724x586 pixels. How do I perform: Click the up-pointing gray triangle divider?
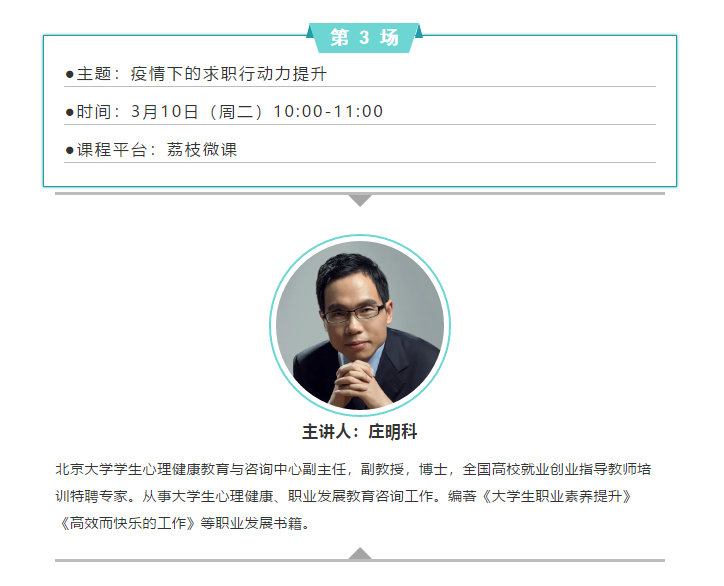(x=360, y=553)
